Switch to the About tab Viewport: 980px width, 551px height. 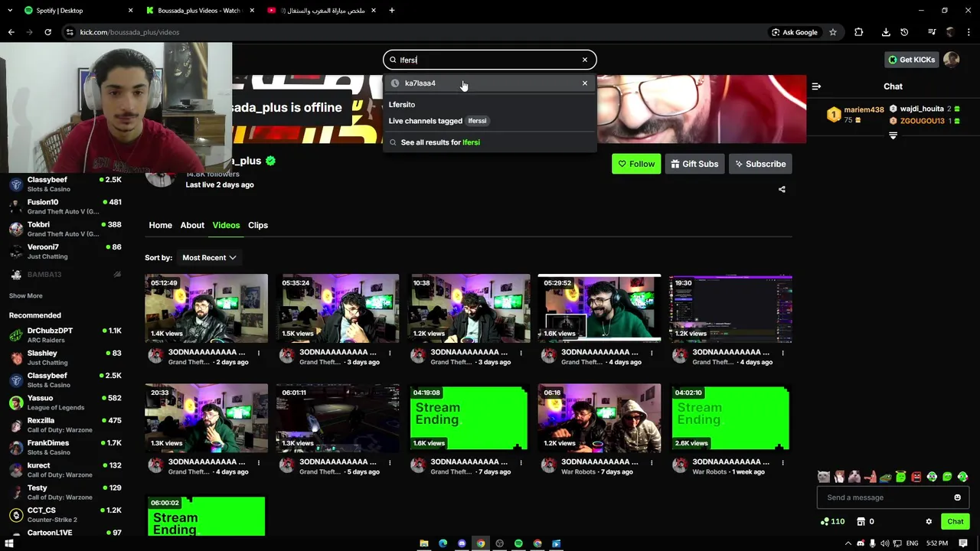pyautogui.click(x=192, y=225)
